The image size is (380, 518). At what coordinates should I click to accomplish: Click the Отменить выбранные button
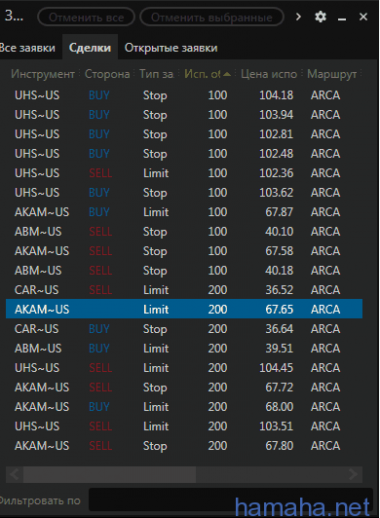(212, 17)
